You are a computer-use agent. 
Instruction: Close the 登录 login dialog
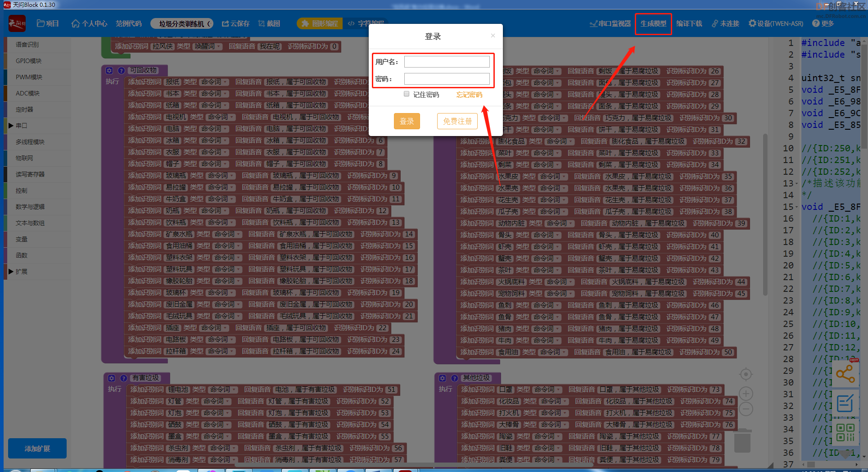[493, 36]
